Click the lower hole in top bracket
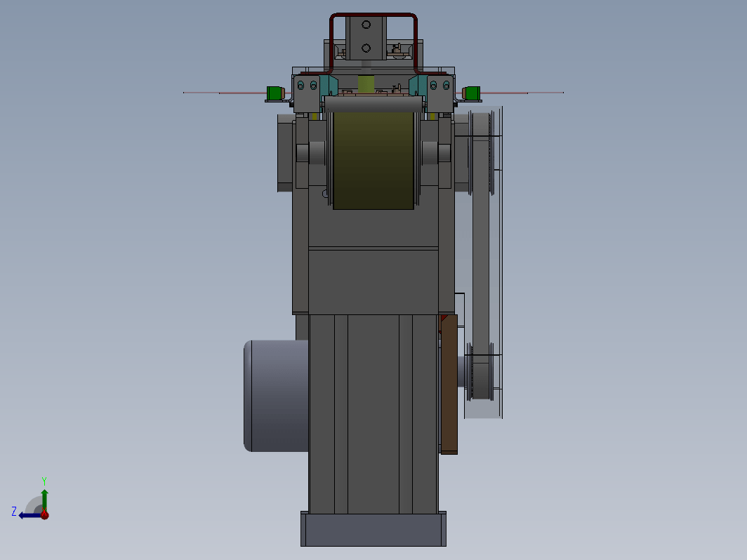747x560 pixels. 366,48
